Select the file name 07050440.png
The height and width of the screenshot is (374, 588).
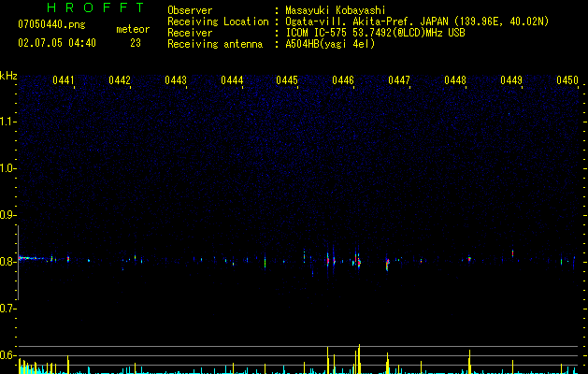point(51,24)
